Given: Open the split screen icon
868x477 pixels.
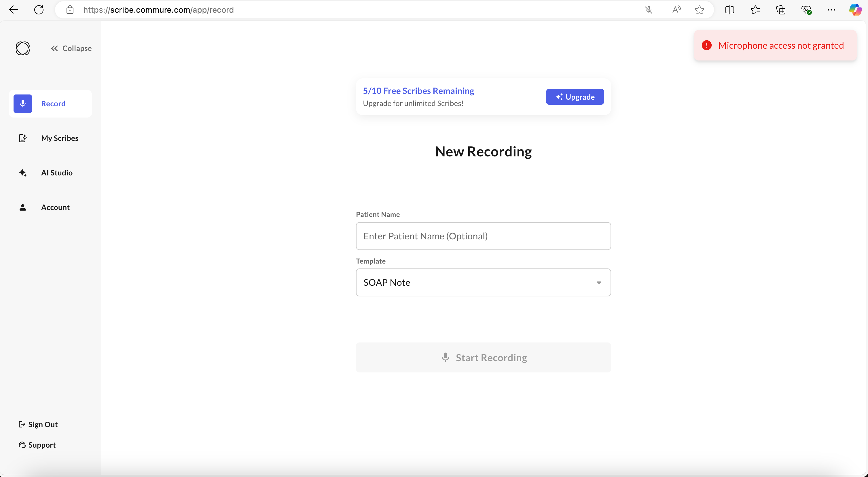Looking at the screenshot, I should (x=729, y=10).
